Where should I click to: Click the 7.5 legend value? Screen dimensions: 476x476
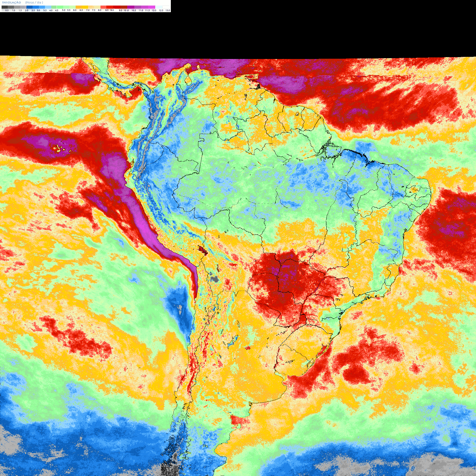coord(94,10)
